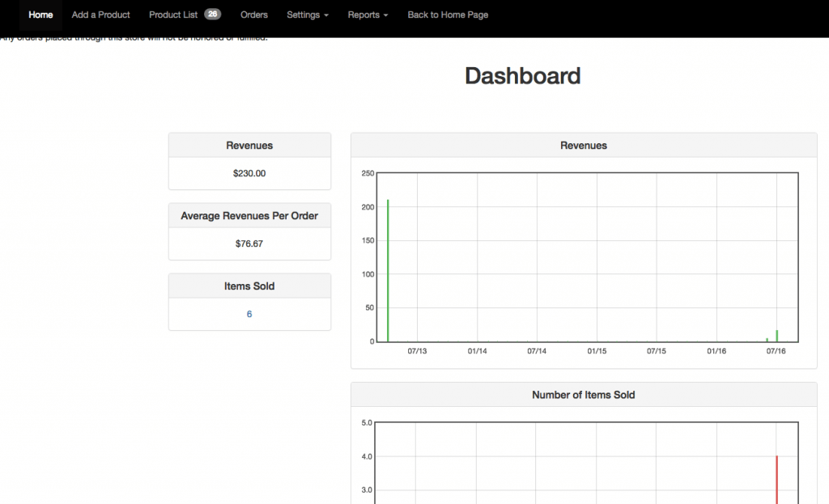This screenshot has width=829, height=504.
Task: Expand the Settings dropdown menu
Action: click(308, 15)
